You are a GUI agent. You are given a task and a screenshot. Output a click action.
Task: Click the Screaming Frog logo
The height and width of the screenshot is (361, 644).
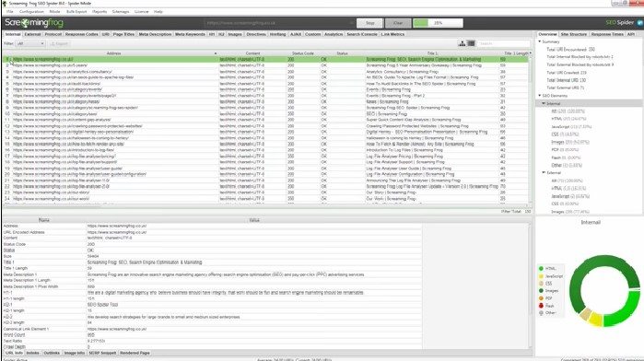click(34, 23)
